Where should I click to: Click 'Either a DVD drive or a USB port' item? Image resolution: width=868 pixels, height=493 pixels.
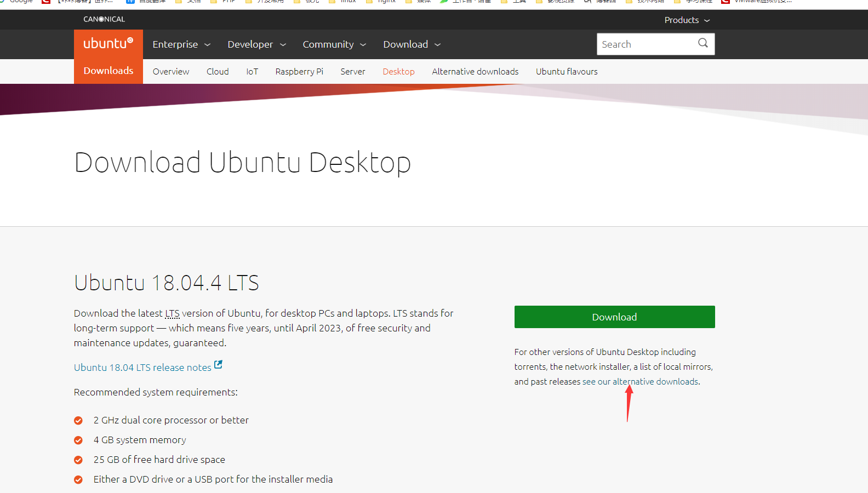tap(213, 479)
